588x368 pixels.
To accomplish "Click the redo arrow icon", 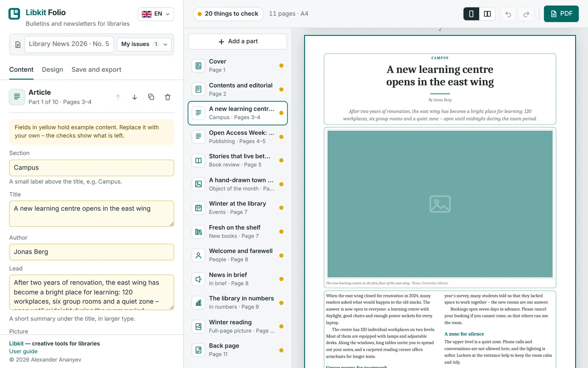I will 526,14.
